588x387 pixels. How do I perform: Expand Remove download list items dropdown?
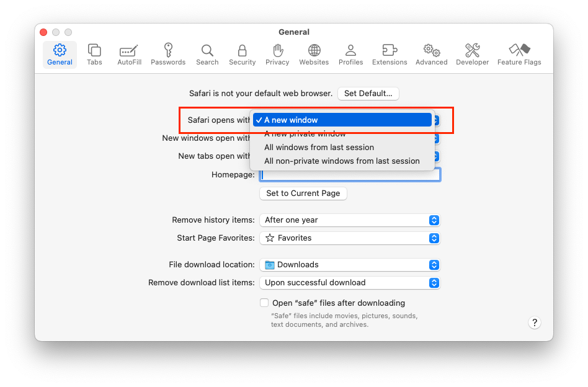tap(350, 283)
